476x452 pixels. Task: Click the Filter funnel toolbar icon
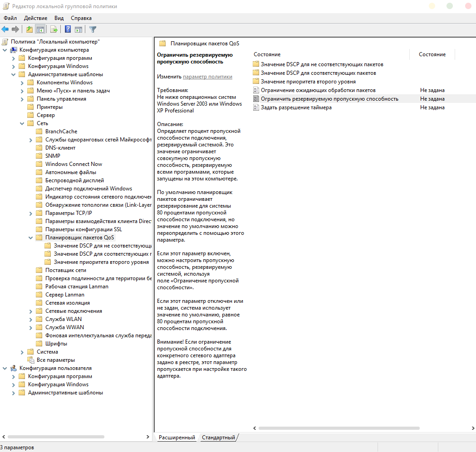click(x=93, y=29)
